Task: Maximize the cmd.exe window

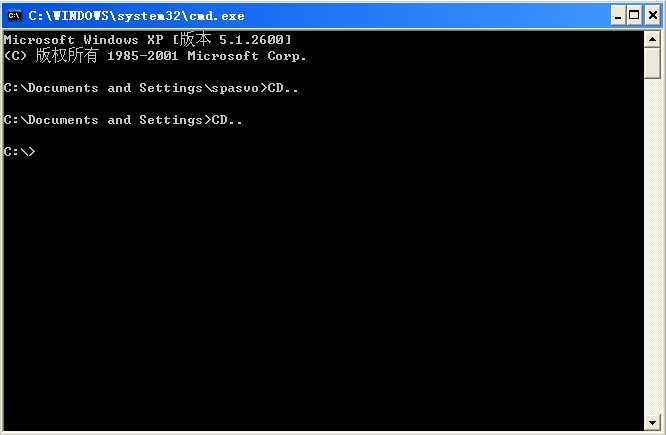Action: [x=635, y=16]
